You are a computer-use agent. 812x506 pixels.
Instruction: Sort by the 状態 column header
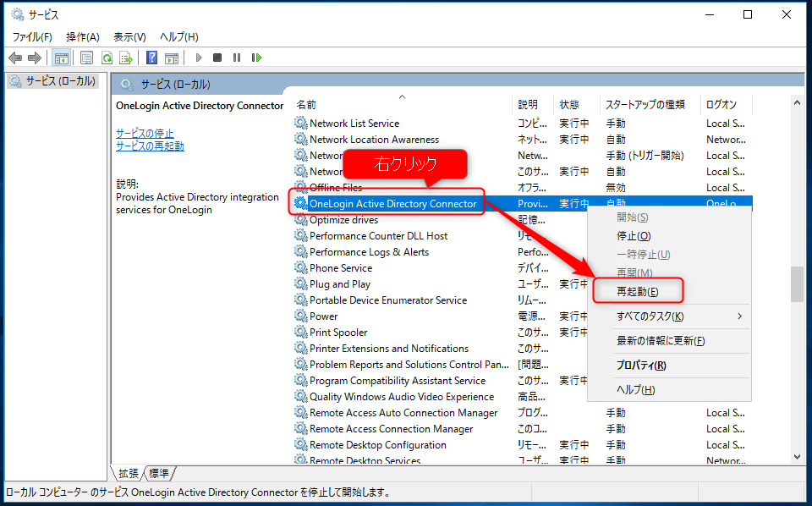point(576,104)
